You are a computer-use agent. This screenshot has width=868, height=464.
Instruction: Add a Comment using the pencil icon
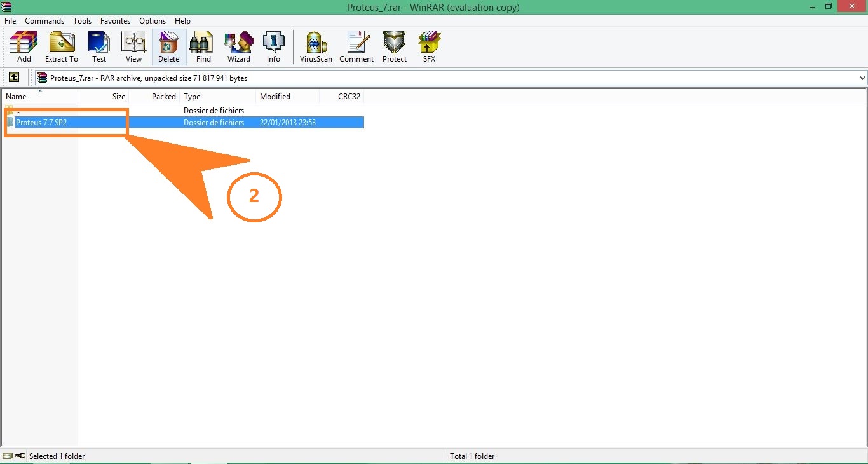click(356, 46)
